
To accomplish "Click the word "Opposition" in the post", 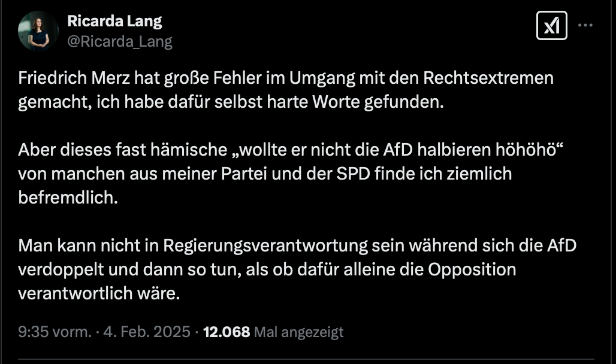I will 472,269.
